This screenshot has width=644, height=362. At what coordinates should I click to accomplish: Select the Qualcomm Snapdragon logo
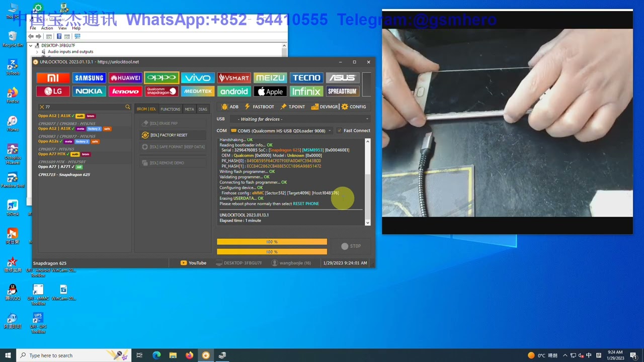tap(162, 92)
